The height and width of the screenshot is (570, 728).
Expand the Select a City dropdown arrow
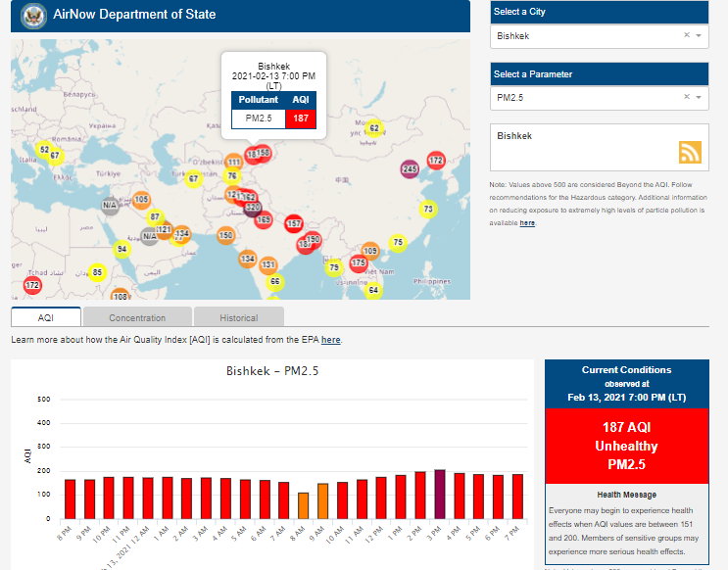coord(699,36)
